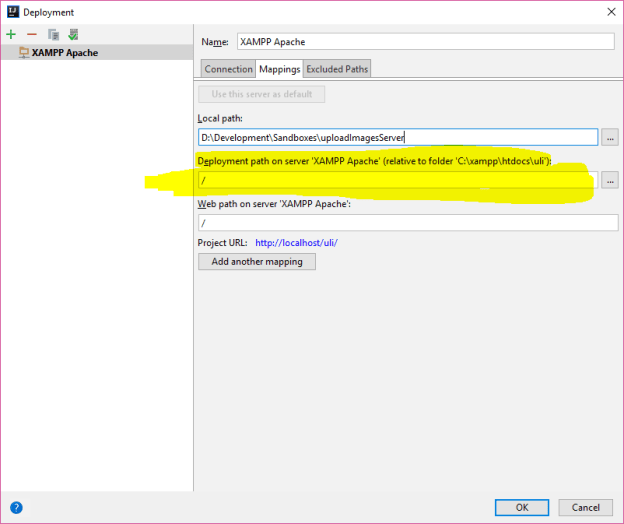Focus the Local path input field
The width and height of the screenshot is (624, 524).
(x=397, y=137)
